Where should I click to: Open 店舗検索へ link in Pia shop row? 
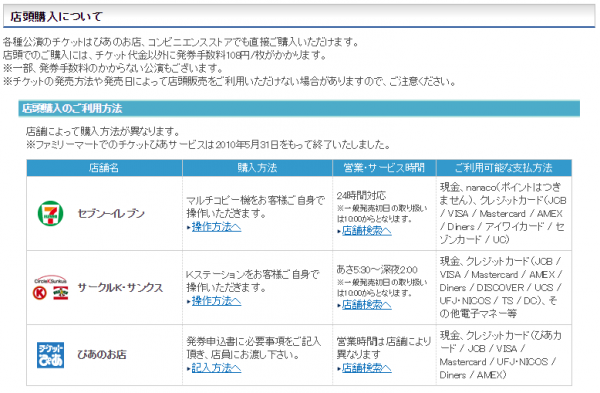tap(367, 368)
